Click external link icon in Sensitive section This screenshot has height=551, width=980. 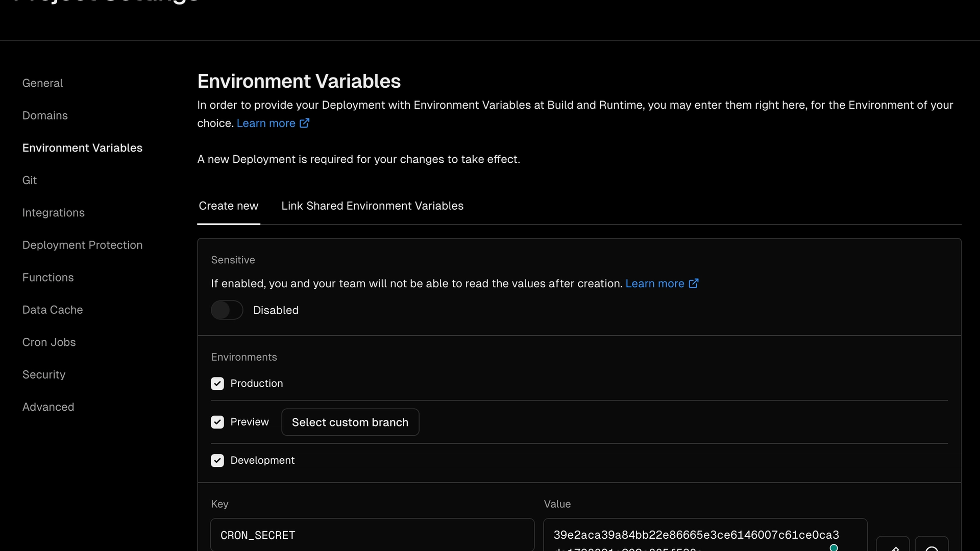[x=693, y=284]
